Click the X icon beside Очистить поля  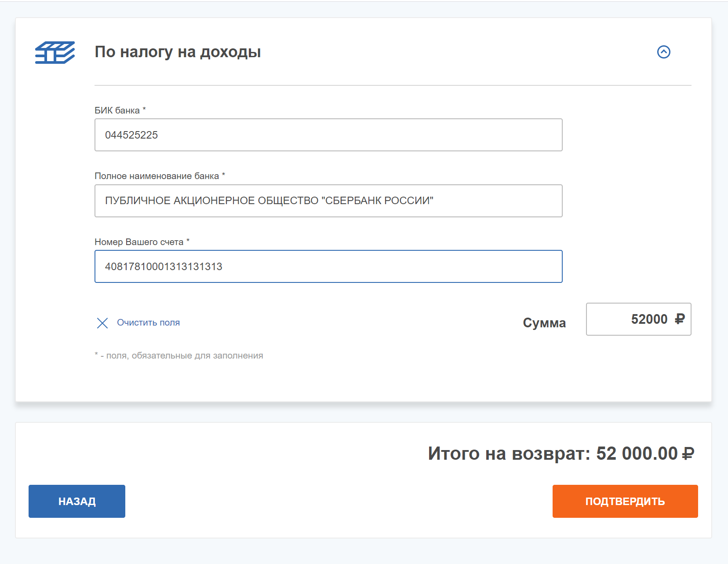pos(102,323)
